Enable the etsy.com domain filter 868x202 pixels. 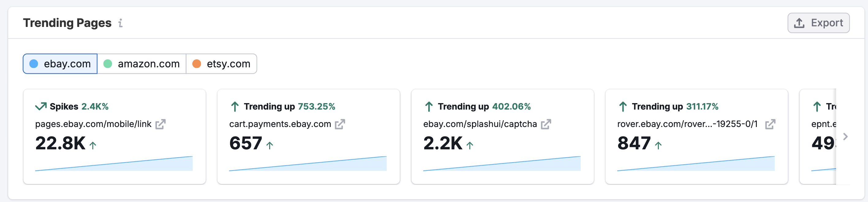coord(221,64)
